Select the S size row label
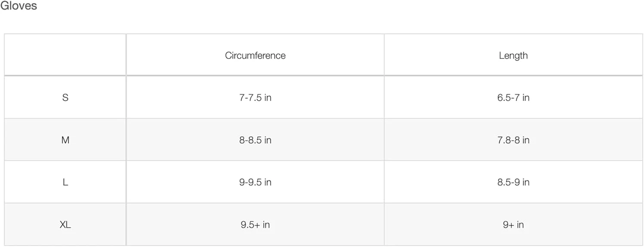 click(65, 98)
